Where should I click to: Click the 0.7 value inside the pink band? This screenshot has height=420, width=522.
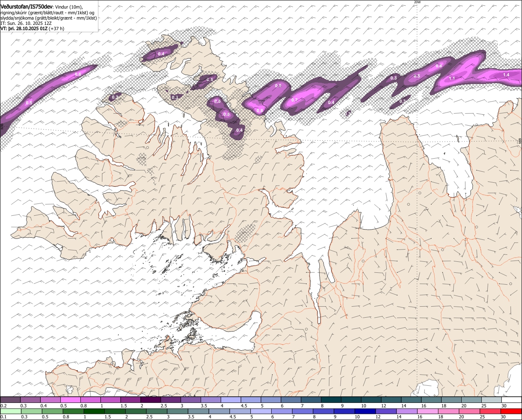point(294,100)
